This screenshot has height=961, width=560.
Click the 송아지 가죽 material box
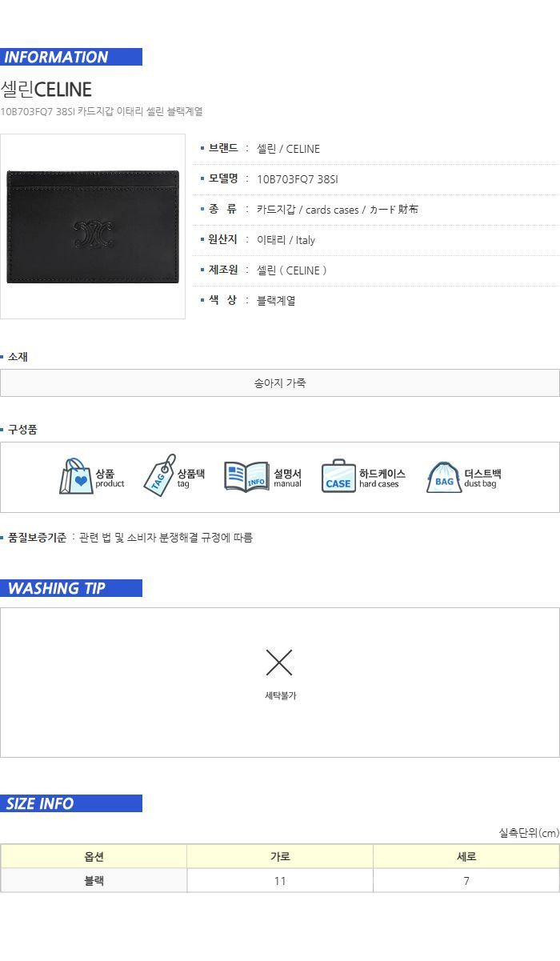(x=280, y=382)
